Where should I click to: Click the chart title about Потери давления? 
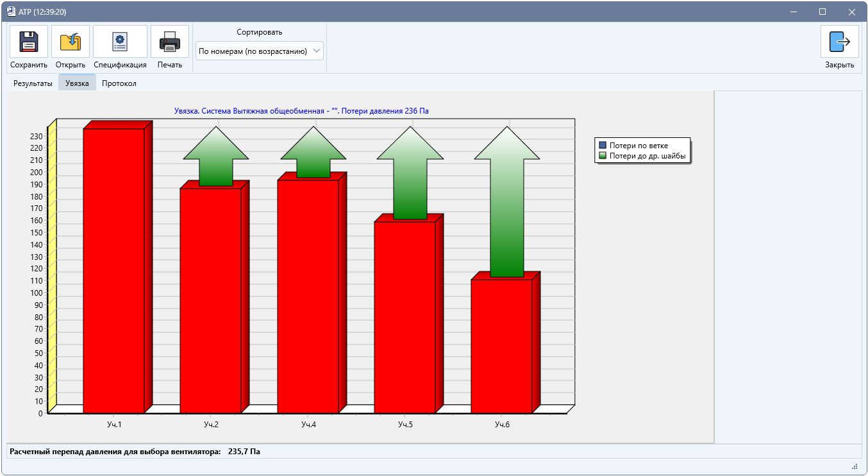[x=301, y=111]
